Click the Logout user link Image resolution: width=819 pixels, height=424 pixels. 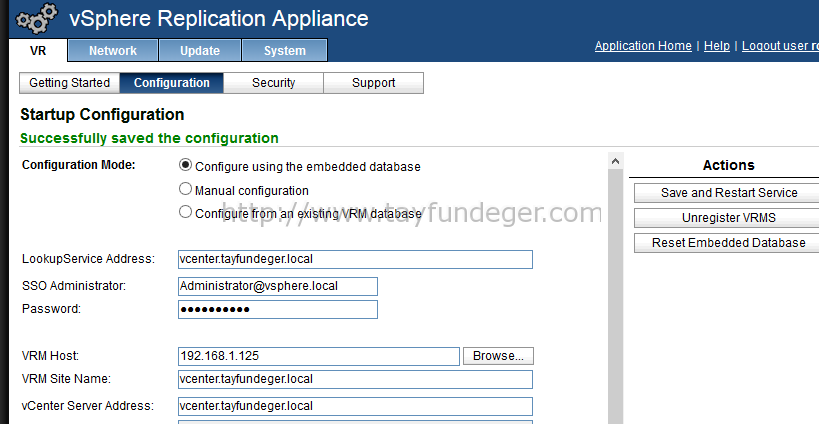780,46
